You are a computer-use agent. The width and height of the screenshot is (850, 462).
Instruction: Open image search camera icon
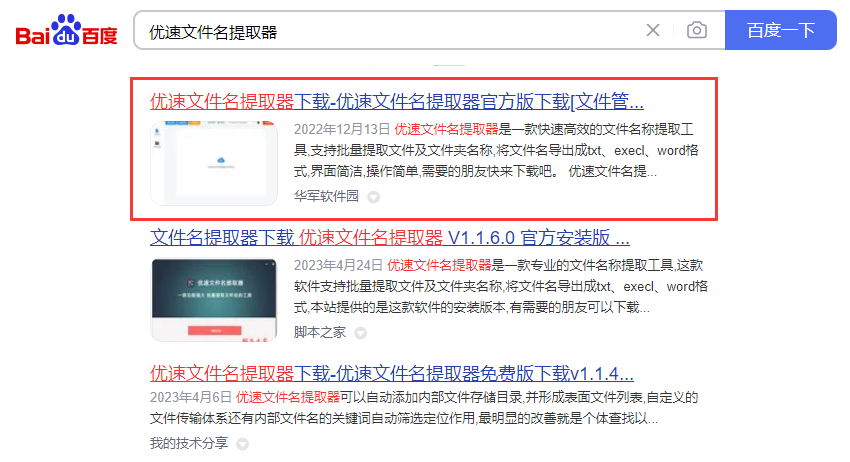tap(697, 30)
